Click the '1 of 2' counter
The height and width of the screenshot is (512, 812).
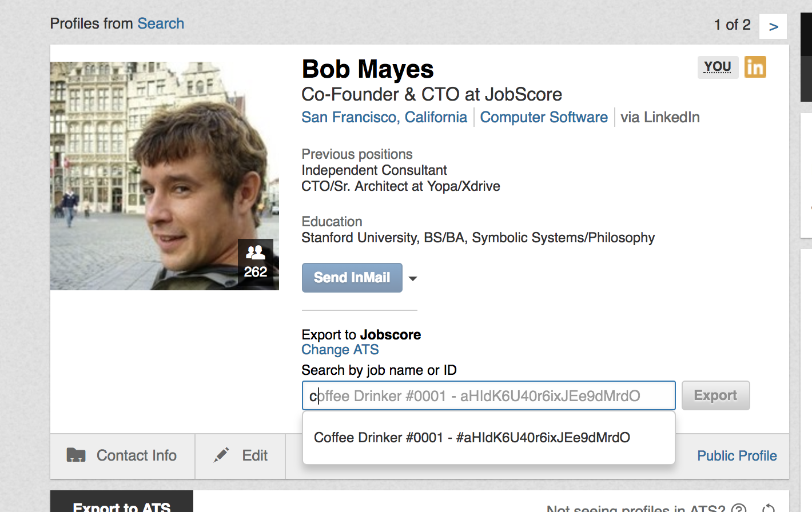[732, 25]
